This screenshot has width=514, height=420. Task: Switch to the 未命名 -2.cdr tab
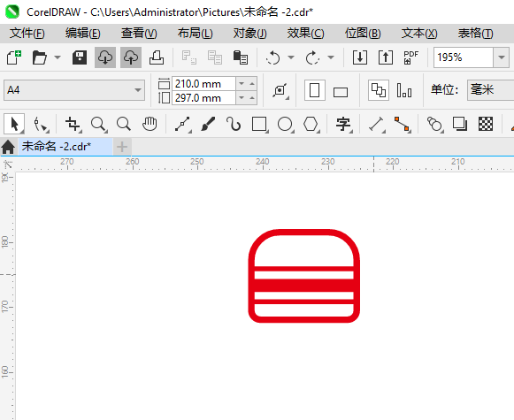[65, 147]
